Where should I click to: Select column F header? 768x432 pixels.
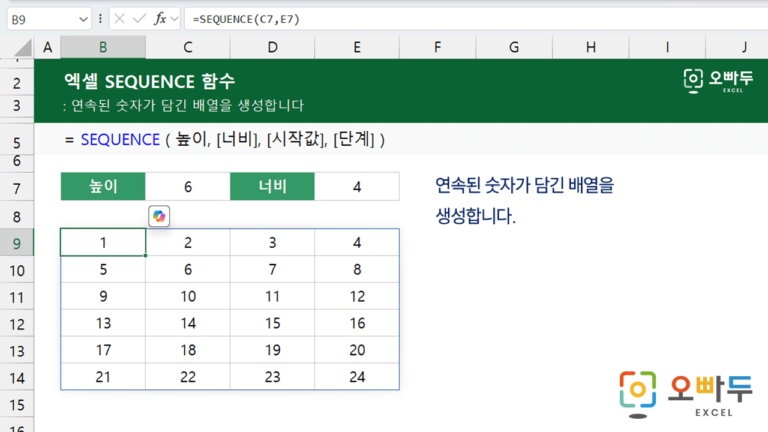pyautogui.click(x=437, y=48)
